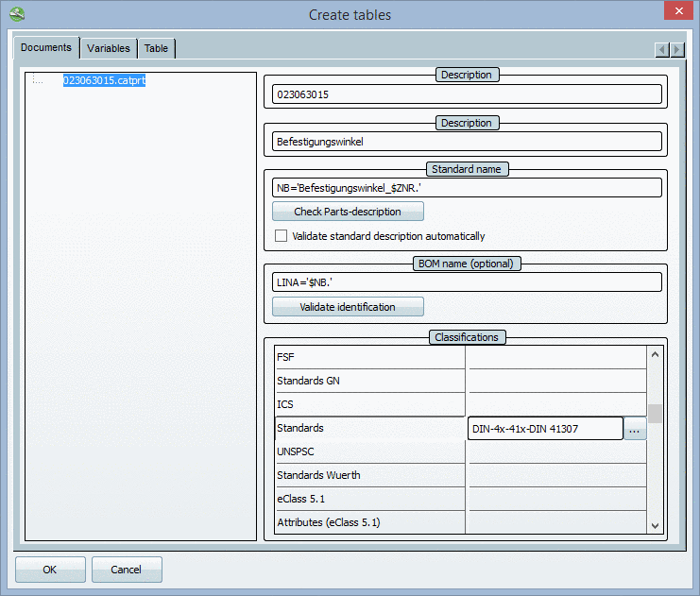Click the Standard name input field
700x596 pixels.
(x=467, y=188)
